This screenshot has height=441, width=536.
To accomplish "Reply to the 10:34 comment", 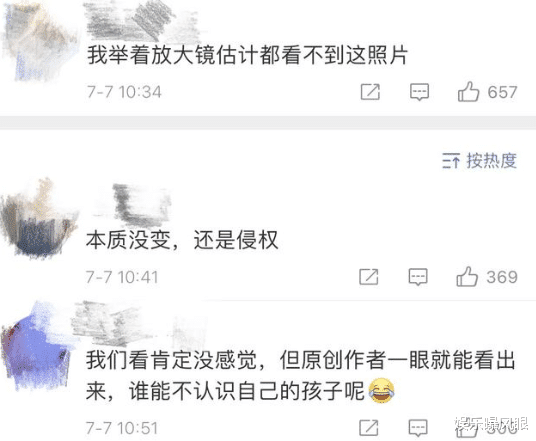I will click(x=419, y=92).
